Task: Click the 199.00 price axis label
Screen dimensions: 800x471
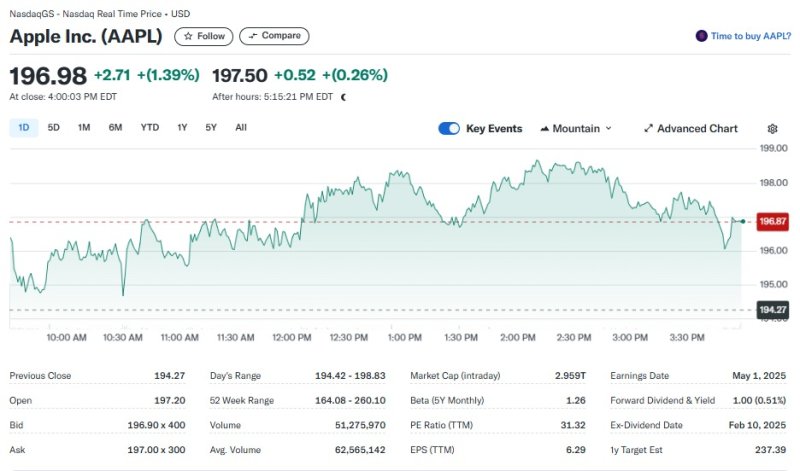Action: point(773,148)
